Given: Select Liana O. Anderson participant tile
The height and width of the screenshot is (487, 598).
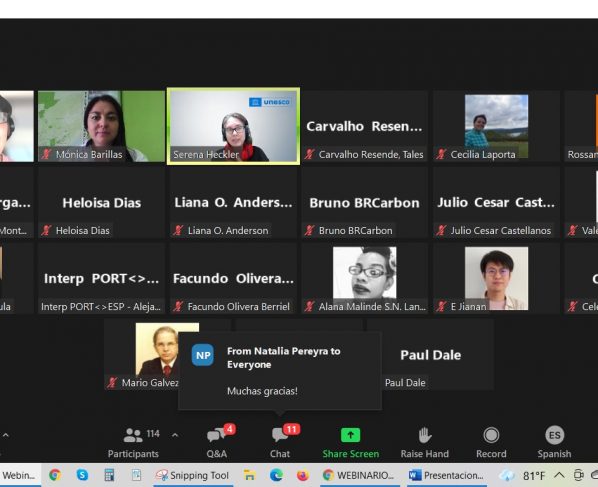Looking at the screenshot, I should pyautogui.click(x=233, y=203).
